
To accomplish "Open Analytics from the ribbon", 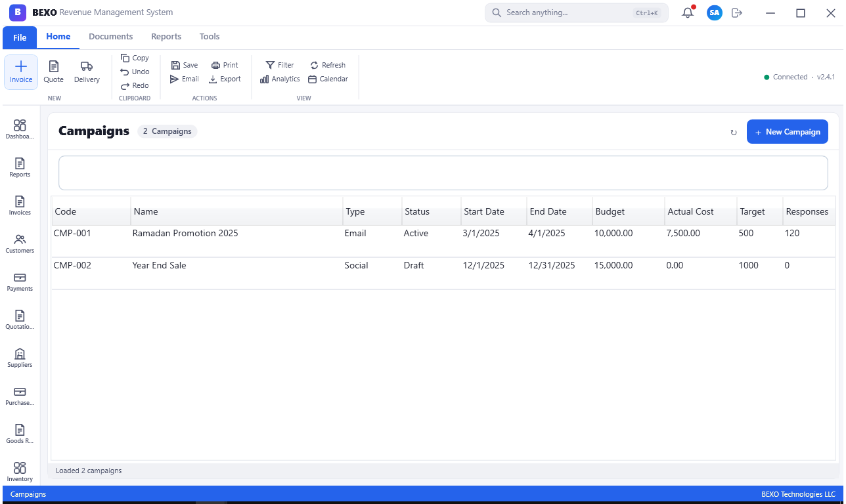I will coord(280,79).
